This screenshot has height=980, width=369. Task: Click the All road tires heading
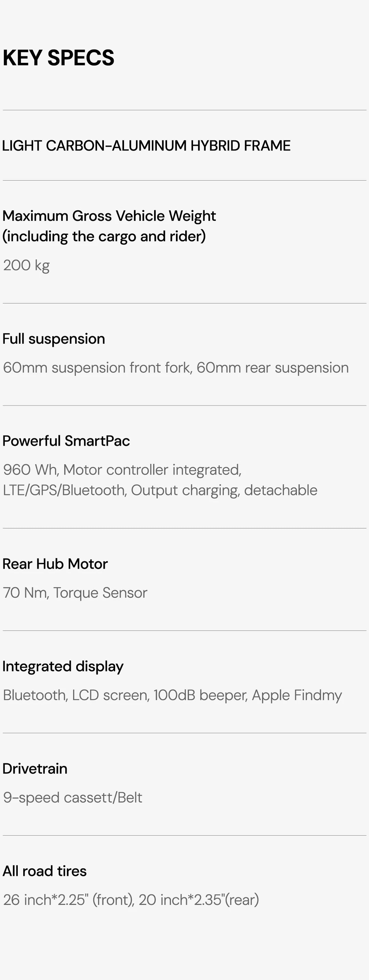click(44, 871)
